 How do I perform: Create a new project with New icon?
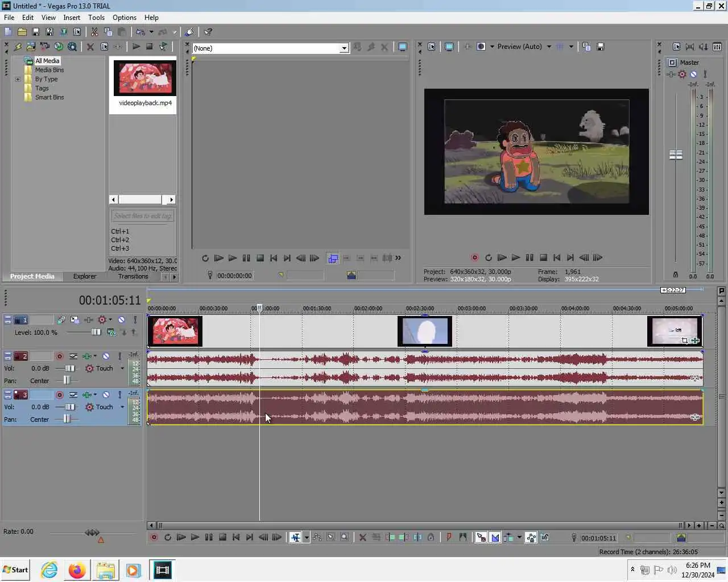(x=8, y=32)
